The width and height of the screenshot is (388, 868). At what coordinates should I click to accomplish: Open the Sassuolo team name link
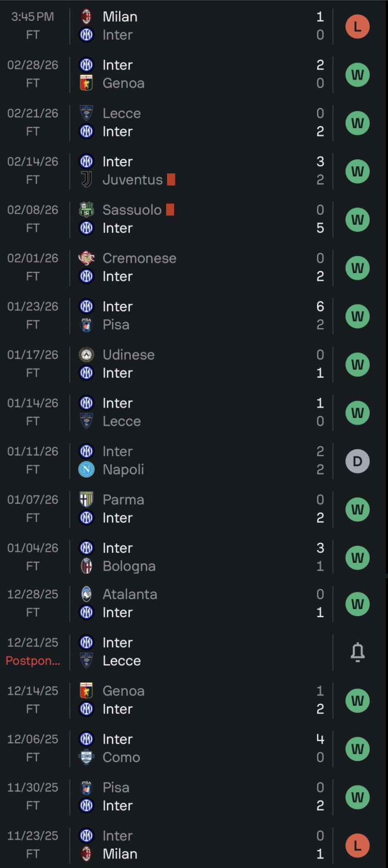(132, 210)
